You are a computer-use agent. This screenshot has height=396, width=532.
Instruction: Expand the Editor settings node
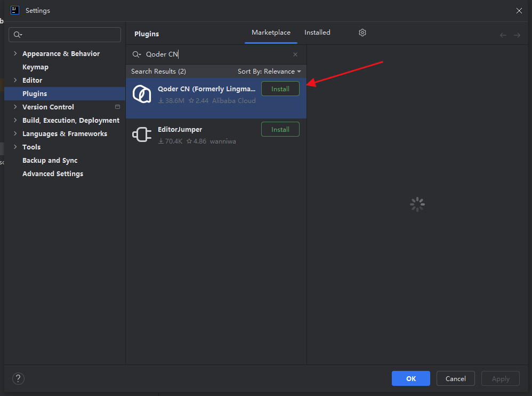pos(15,80)
